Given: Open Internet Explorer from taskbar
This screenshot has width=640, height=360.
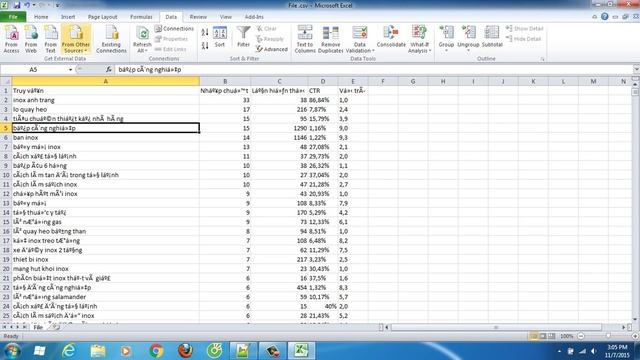Looking at the screenshot, I should 68,351.
